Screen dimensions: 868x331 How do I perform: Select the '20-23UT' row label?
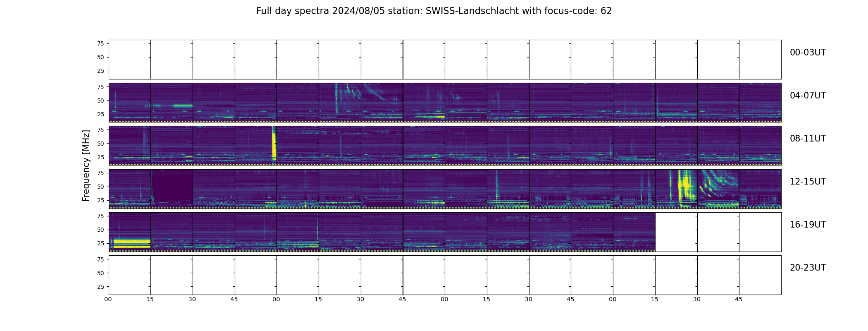[x=808, y=268]
